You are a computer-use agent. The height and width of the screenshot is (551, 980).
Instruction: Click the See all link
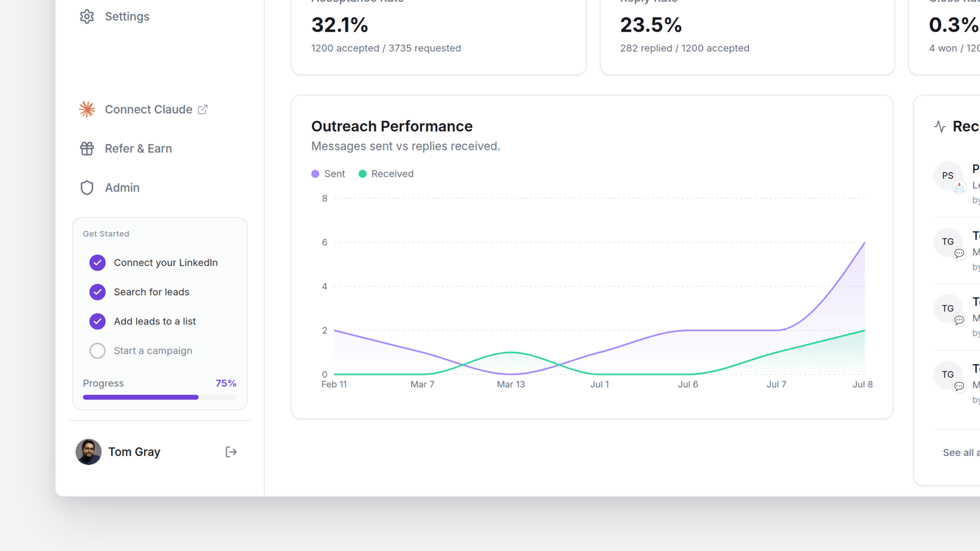coord(961,452)
